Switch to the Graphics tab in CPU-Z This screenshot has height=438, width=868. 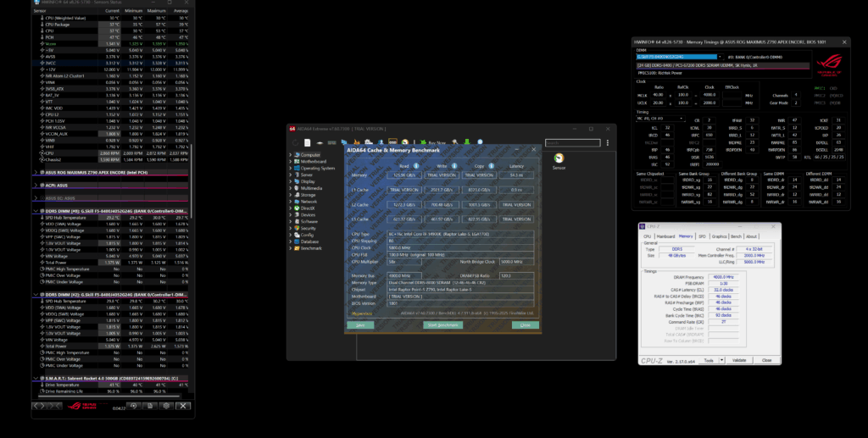tap(719, 236)
